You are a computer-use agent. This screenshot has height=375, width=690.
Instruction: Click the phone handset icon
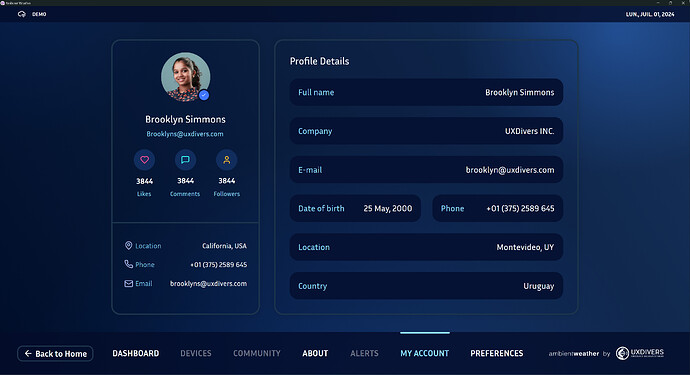(x=128, y=264)
